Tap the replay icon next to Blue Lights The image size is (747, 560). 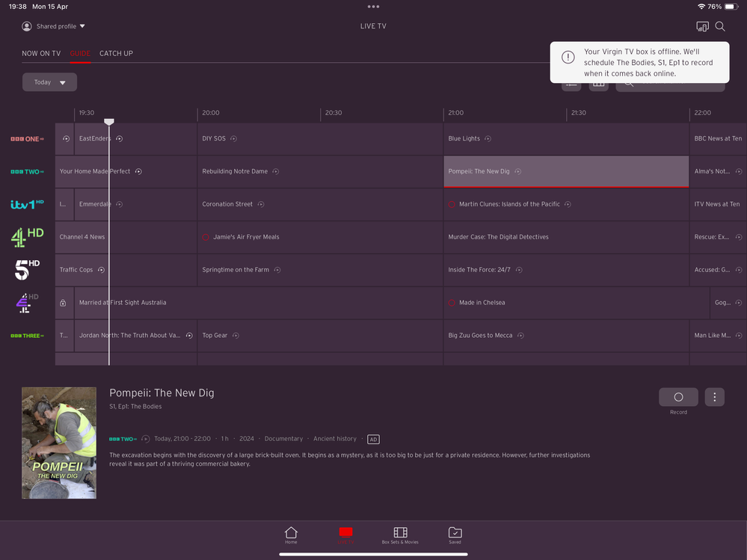(488, 138)
